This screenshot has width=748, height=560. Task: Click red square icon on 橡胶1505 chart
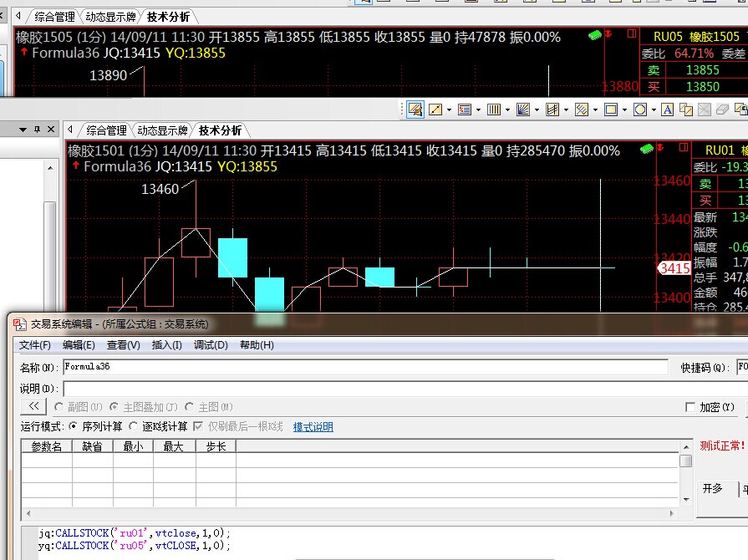pos(632,33)
